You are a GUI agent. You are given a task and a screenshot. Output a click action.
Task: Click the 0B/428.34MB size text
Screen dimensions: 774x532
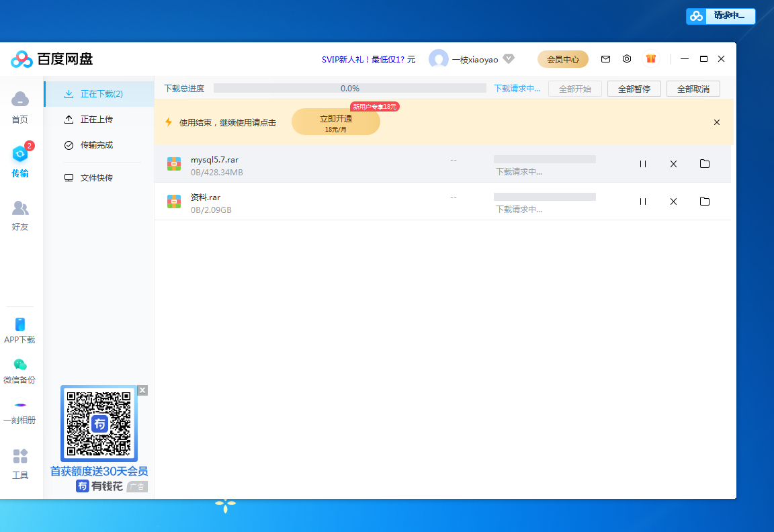(x=217, y=172)
